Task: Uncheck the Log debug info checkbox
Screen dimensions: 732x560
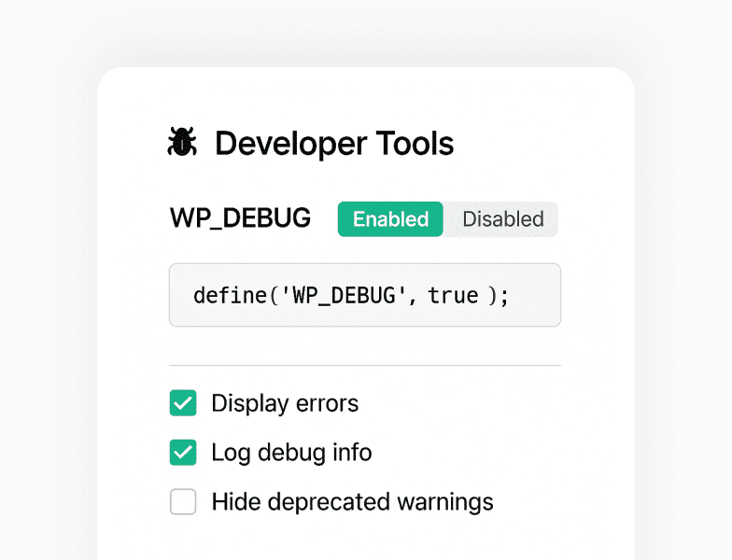Action: [183, 452]
